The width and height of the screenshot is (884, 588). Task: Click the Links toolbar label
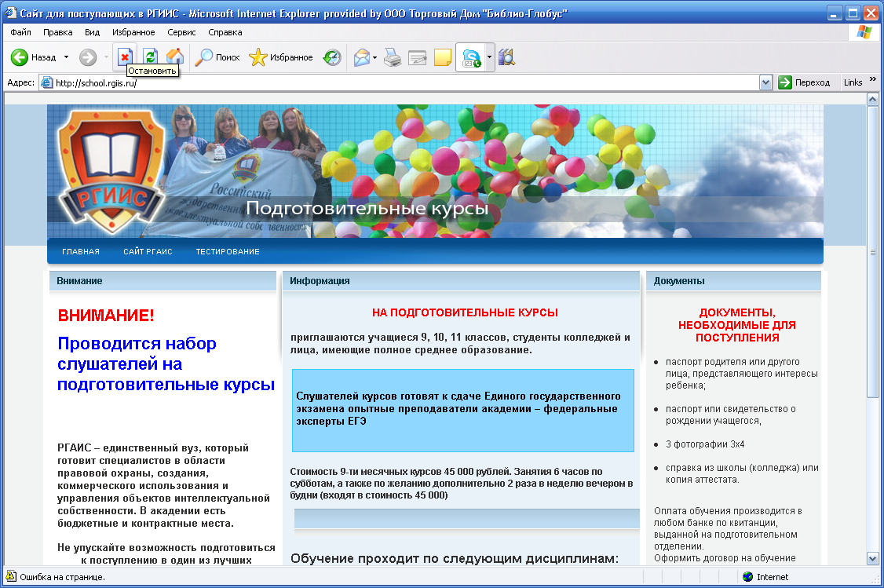pyautogui.click(x=853, y=83)
